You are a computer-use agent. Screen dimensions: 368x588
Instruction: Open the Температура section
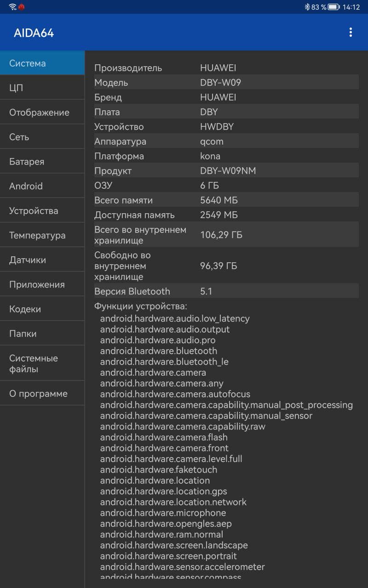tap(42, 235)
